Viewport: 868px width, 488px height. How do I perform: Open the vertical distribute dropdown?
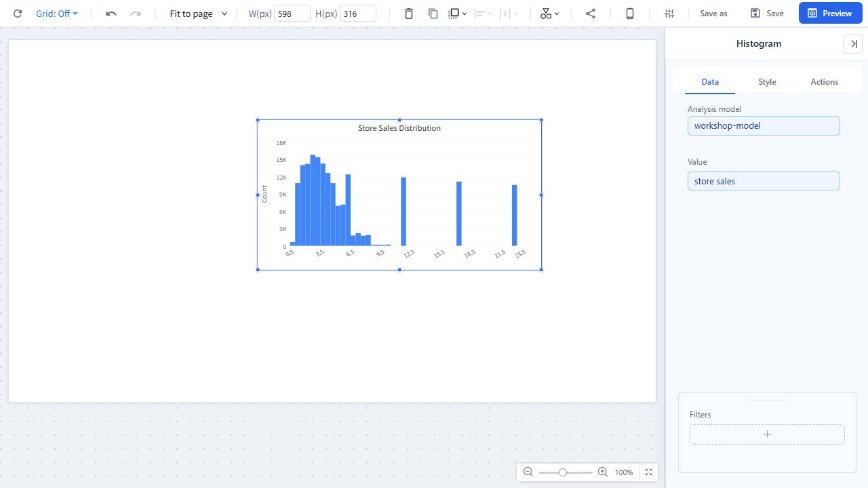click(x=509, y=14)
